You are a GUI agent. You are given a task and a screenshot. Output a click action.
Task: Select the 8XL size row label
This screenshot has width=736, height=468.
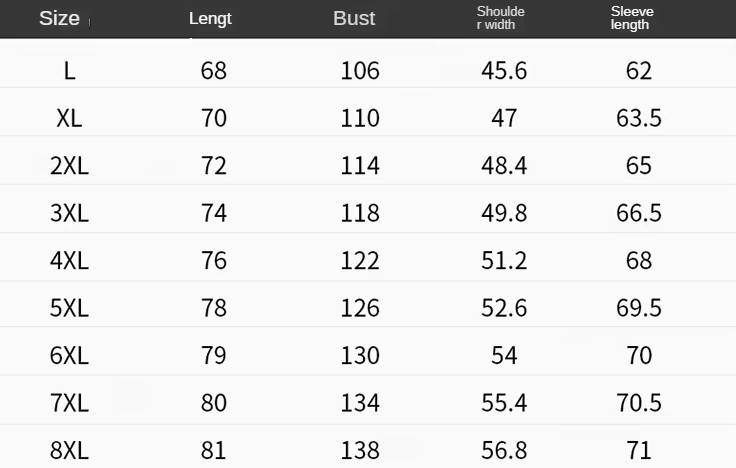(x=69, y=451)
